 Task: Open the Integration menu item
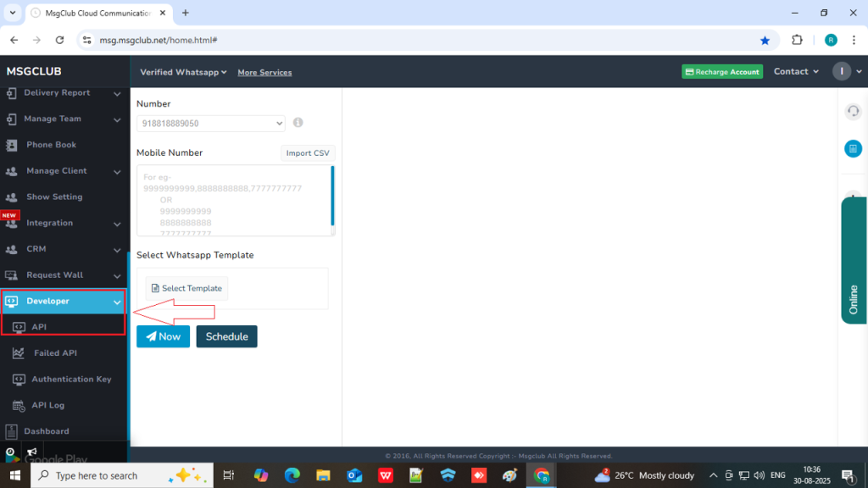tap(49, 223)
